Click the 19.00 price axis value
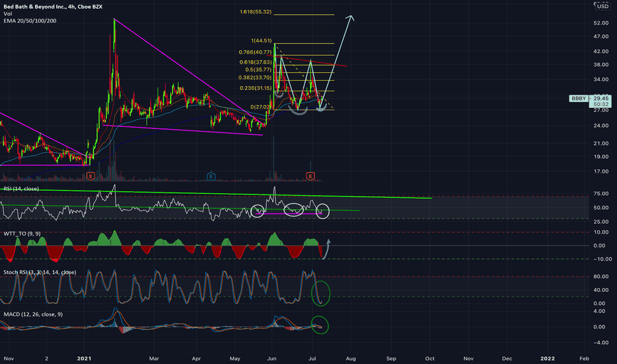617x364 pixels. click(601, 157)
